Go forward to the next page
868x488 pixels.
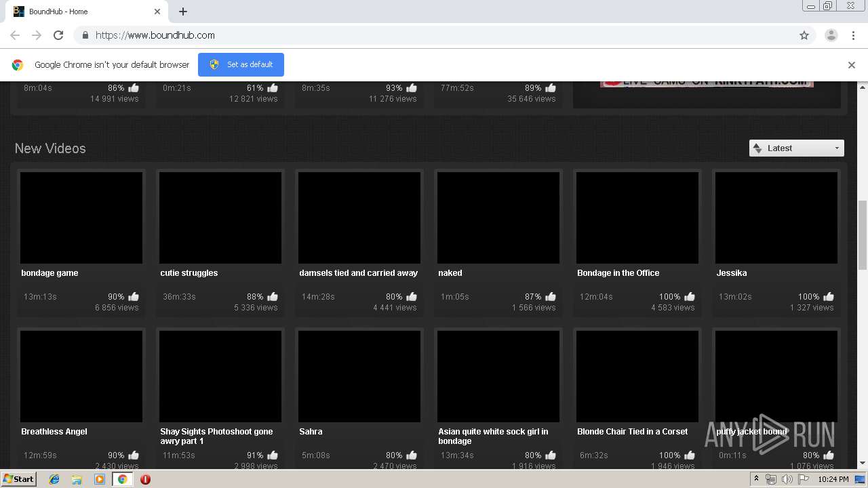(37, 35)
